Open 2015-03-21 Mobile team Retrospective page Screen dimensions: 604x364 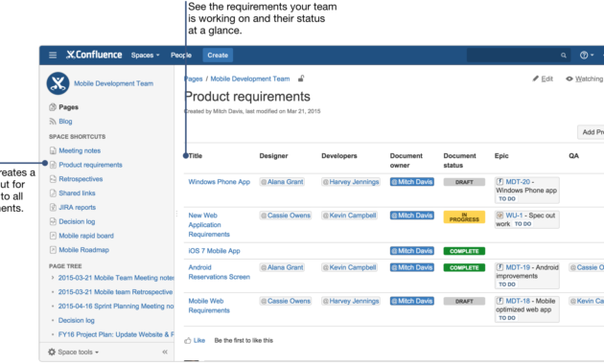[115, 292]
